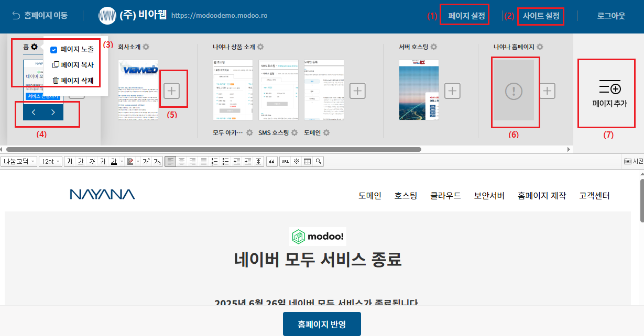Center-align text in the editor
Viewport: 644px width, 336px height.
pyautogui.click(x=181, y=161)
